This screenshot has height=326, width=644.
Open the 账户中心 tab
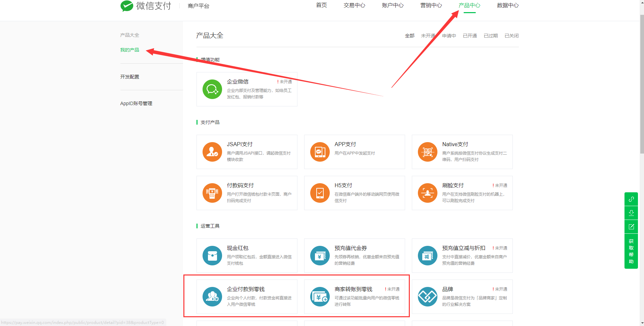(393, 5)
